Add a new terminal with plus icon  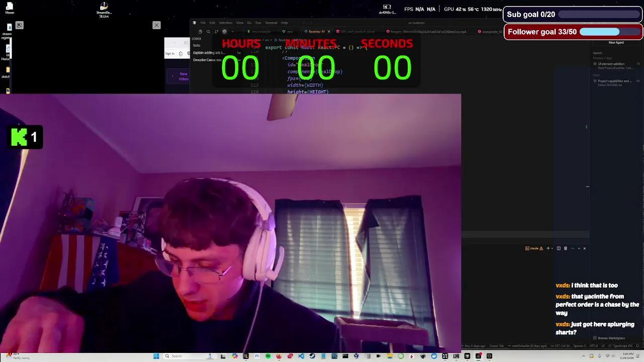point(548,248)
